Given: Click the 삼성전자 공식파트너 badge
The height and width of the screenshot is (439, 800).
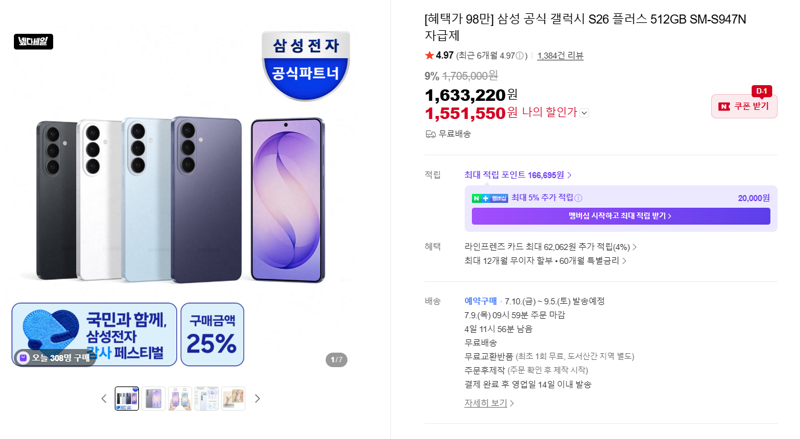Looking at the screenshot, I should 306,65.
